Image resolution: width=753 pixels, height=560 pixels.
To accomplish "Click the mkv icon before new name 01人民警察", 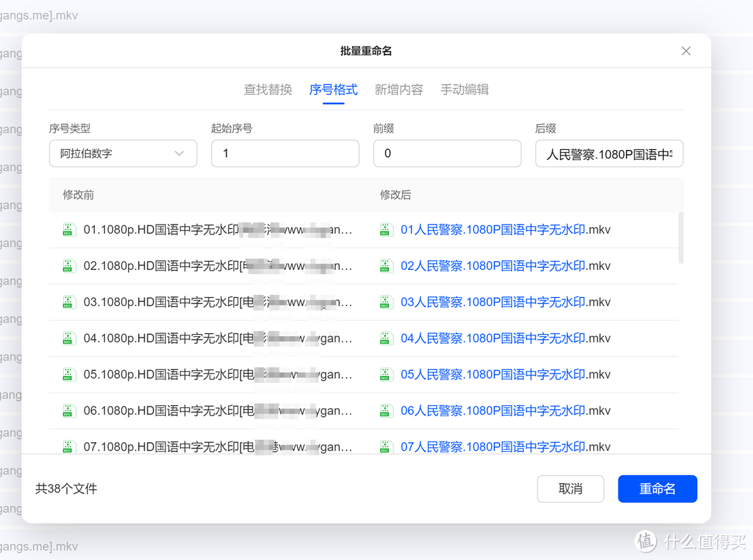I will [x=385, y=229].
